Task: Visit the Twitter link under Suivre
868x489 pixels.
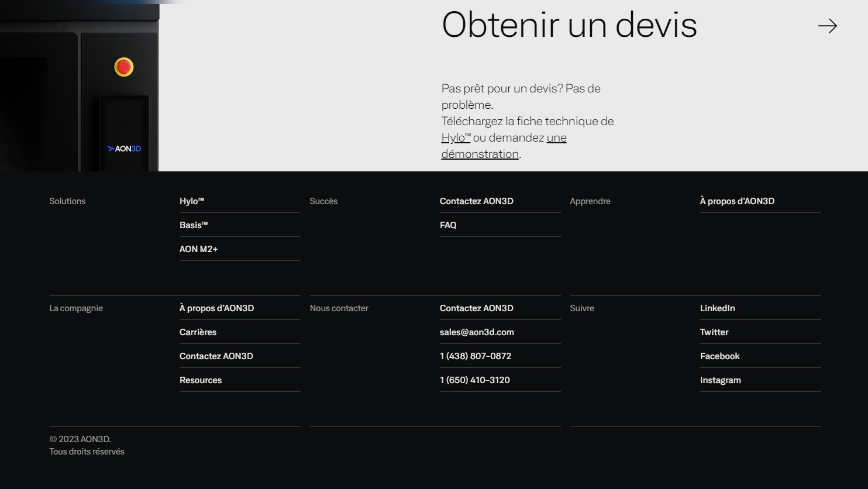Action: (714, 332)
